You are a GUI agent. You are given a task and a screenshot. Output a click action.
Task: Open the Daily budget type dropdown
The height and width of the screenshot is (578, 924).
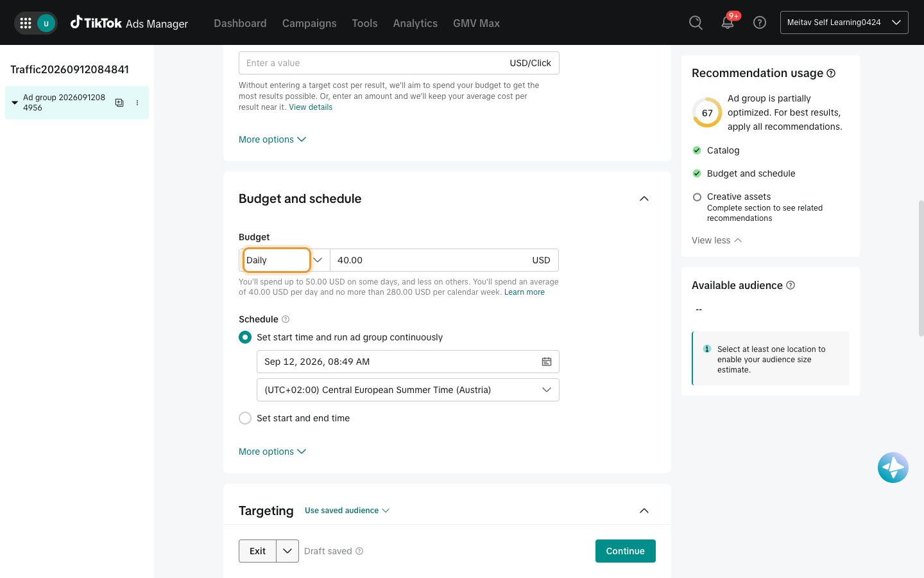click(284, 260)
